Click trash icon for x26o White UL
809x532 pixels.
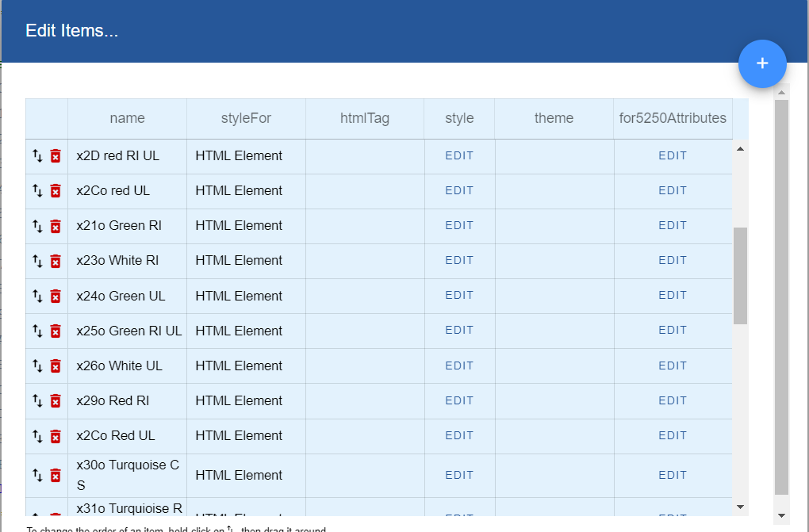click(x=56, y=366)
